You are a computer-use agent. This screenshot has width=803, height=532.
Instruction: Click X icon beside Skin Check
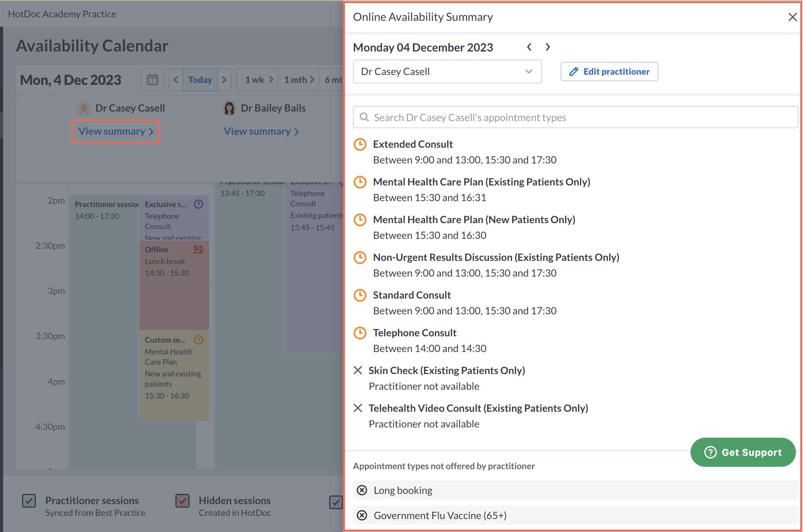[358, 371]
